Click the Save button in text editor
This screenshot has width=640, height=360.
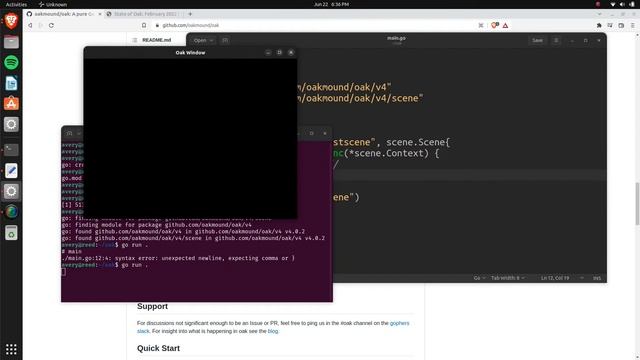pyautogui.click(x=537, y=40)
